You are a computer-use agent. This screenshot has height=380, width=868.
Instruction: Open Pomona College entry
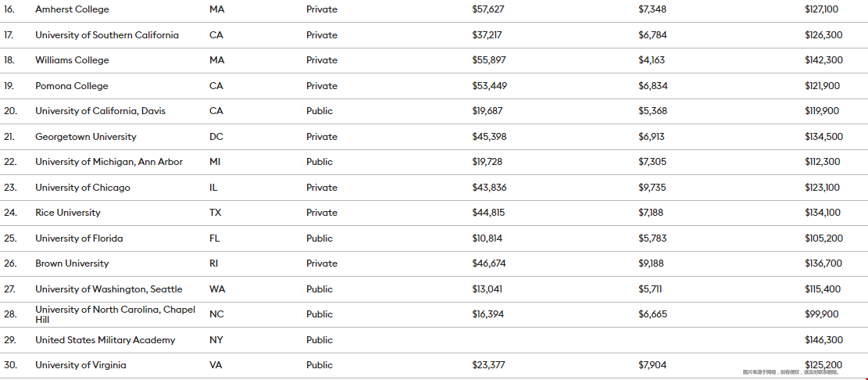[71, 86]
